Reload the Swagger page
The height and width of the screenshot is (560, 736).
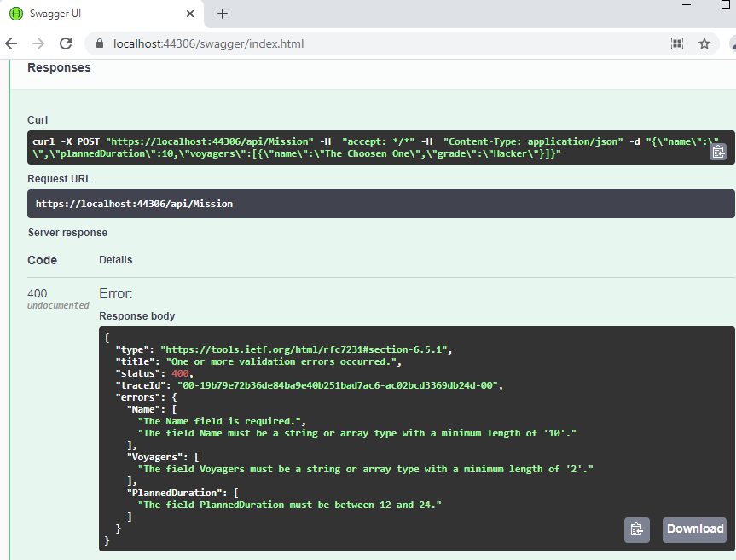tap(66, 43)
